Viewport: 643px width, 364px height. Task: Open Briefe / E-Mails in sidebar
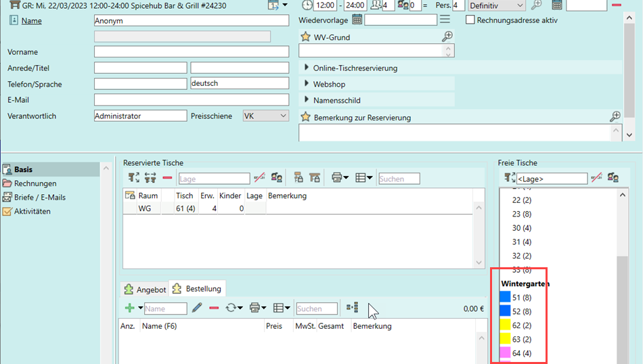pos(39,198)
